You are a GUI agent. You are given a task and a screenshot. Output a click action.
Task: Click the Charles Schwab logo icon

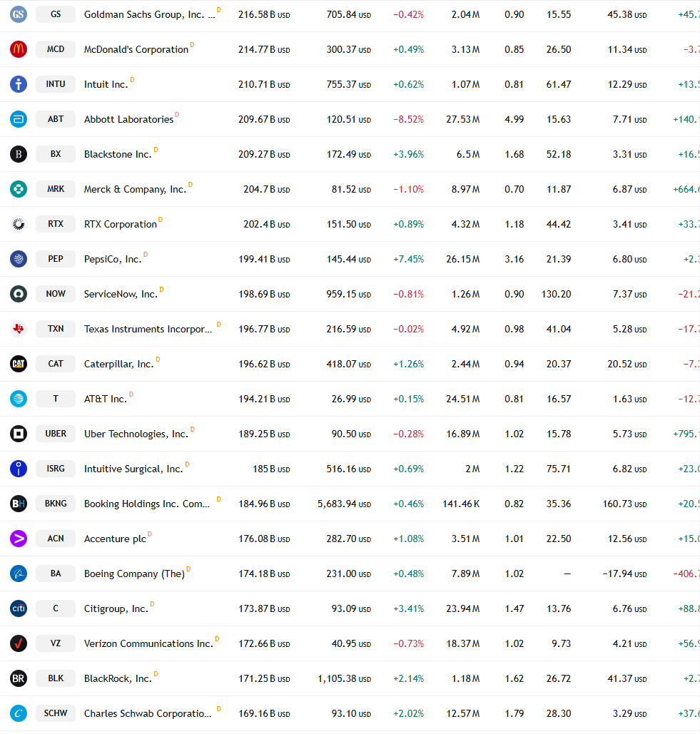pos(19,713)
